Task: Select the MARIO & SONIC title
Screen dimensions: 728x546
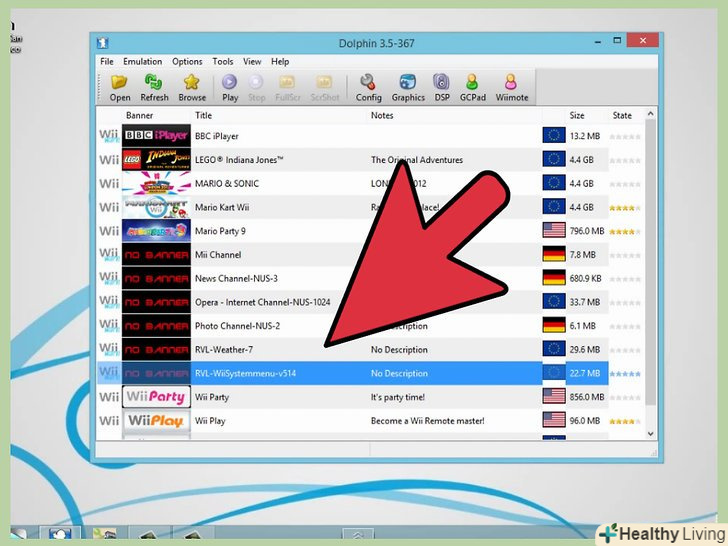Action: tap(227, 183)
